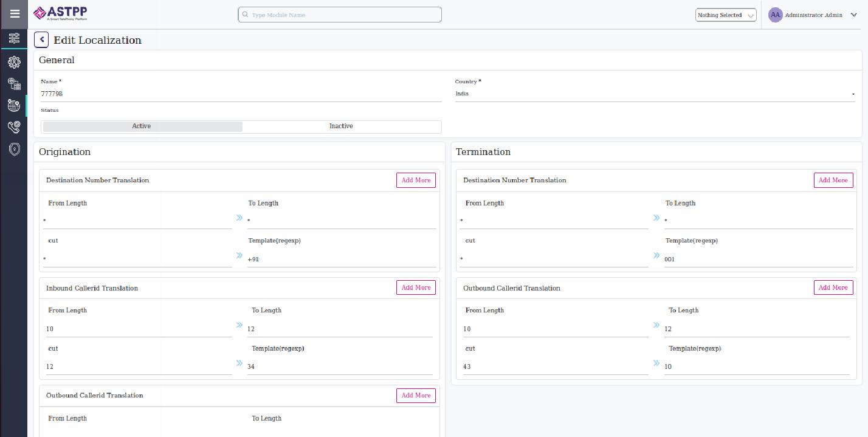Image resolution: width=868 pixels, height=437 pixels.
Task: Open the sidebar globe routing icon
Action: pyautogui.click(x=14, y=105)
